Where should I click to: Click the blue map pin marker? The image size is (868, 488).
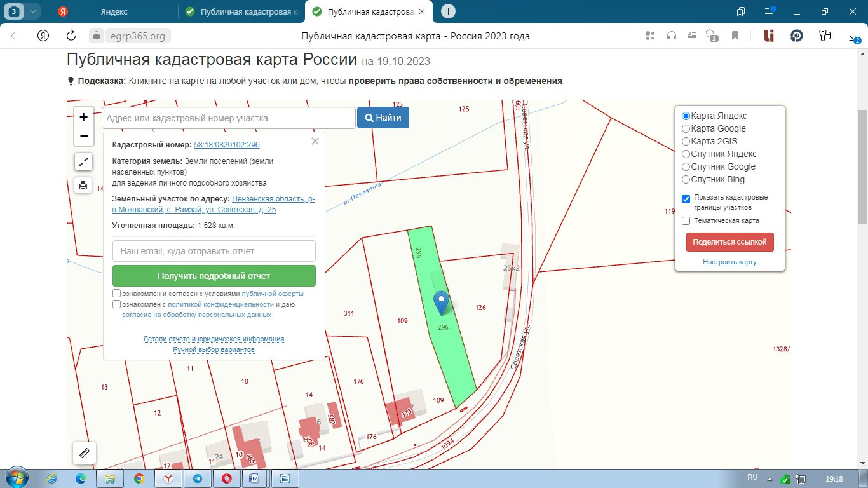tap(441, 303)
